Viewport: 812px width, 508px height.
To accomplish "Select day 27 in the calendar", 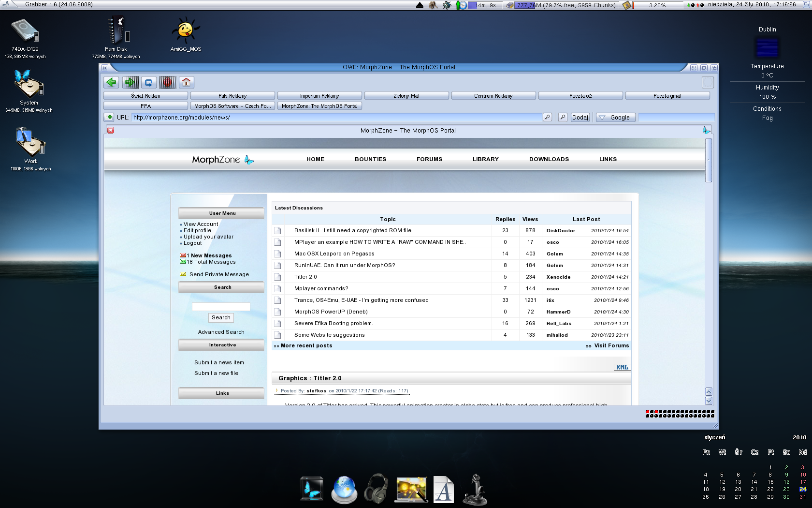I will pos(738,497).
